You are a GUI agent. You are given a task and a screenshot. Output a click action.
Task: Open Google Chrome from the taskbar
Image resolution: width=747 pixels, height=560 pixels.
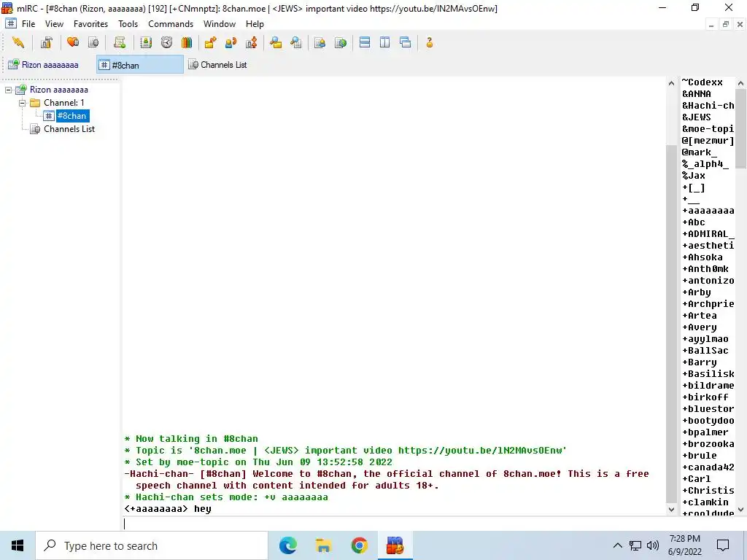(359, 545)
